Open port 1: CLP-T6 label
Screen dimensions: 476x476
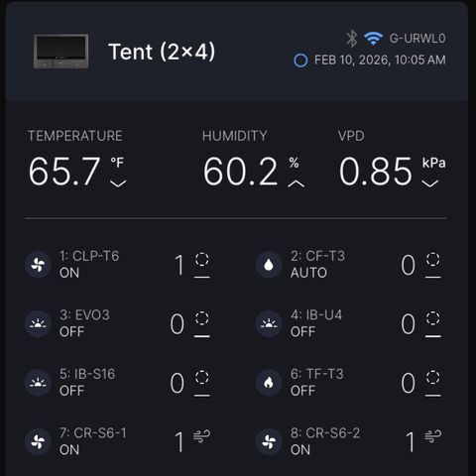(89, 256)
